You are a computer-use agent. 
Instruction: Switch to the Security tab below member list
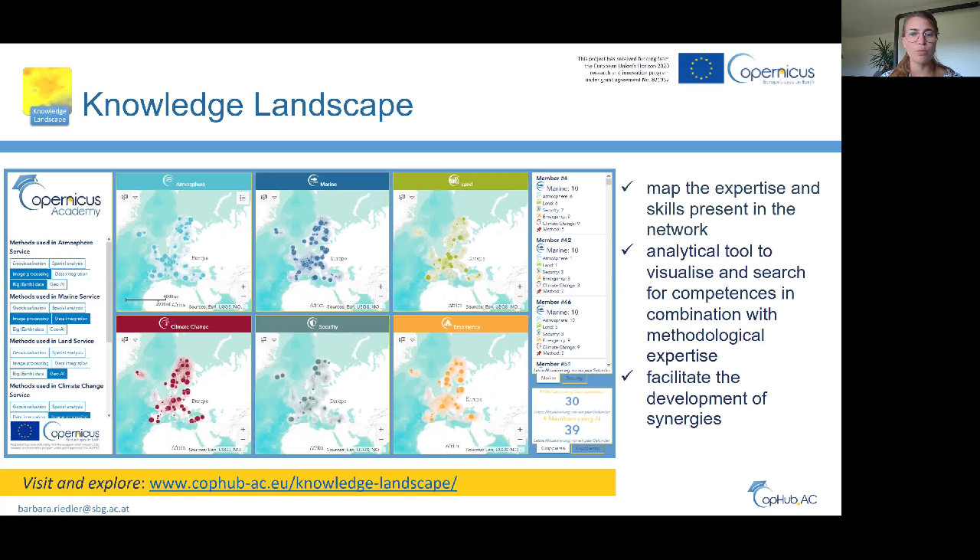click(573, 378)
